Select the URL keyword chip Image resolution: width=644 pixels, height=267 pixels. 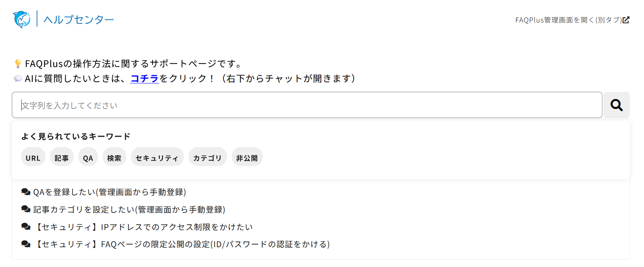tap(33, 157)
